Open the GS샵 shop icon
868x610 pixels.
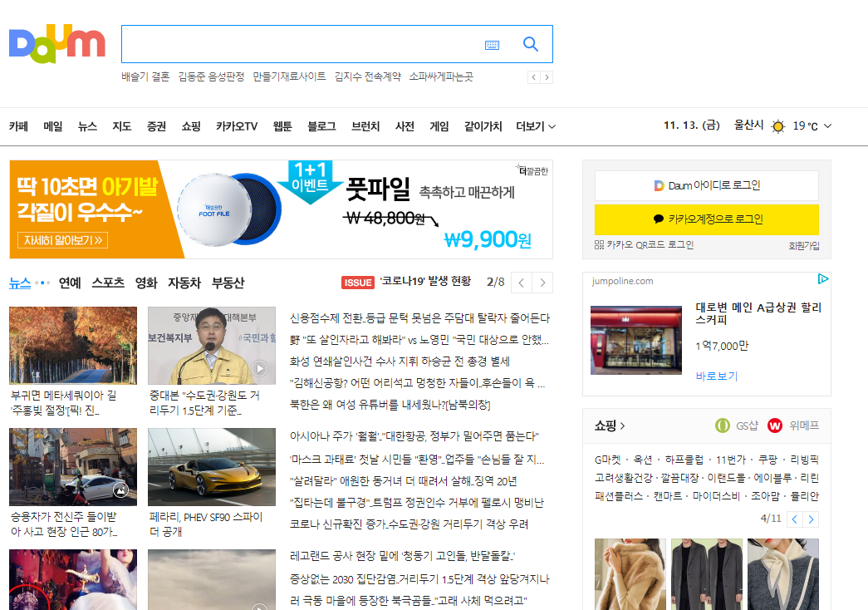pyautogui.click(x=723, y=426)
